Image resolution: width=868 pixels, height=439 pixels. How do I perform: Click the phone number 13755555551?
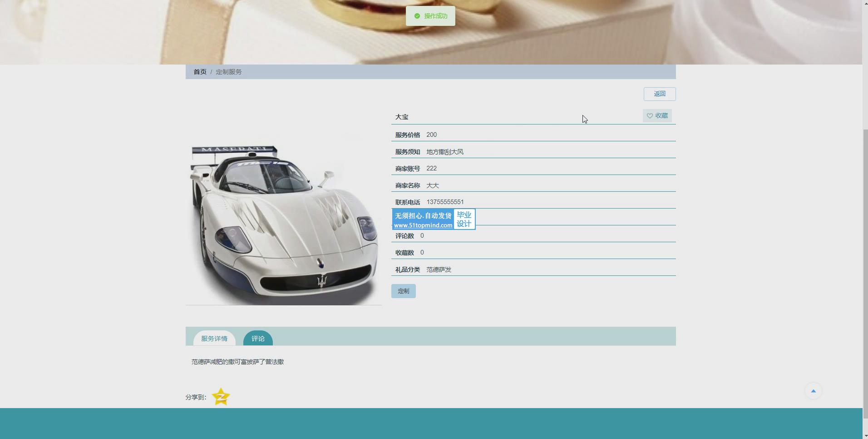click(x=445, y=202)
